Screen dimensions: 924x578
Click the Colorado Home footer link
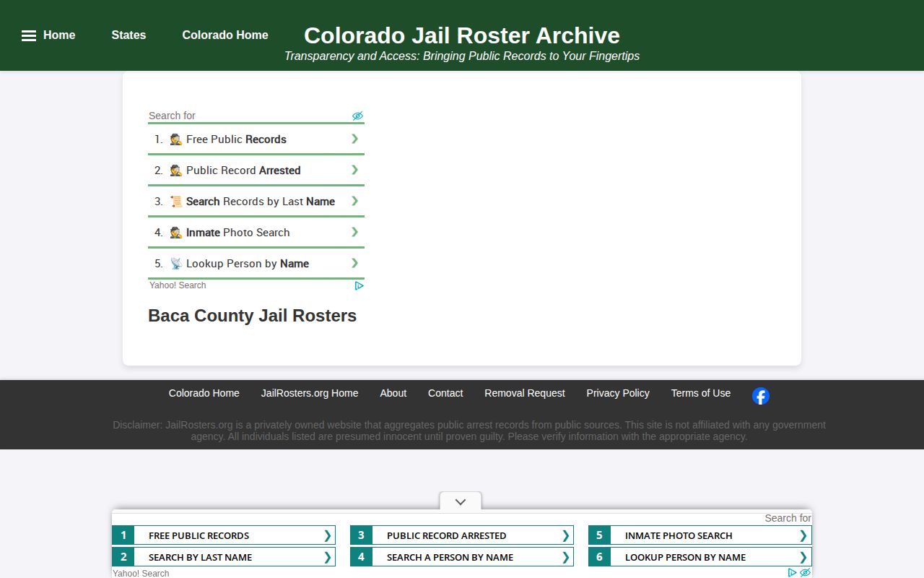click(x=204, y=393)
